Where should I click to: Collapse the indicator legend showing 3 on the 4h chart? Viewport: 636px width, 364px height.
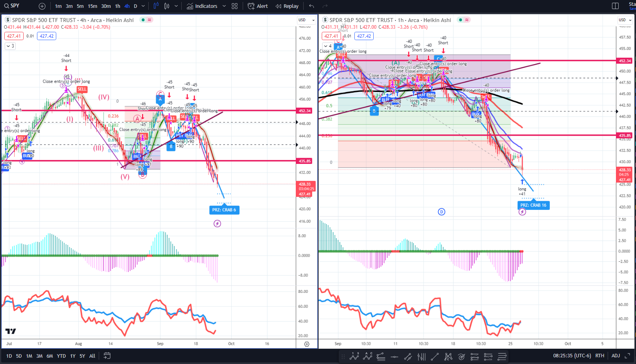(10, 46)
